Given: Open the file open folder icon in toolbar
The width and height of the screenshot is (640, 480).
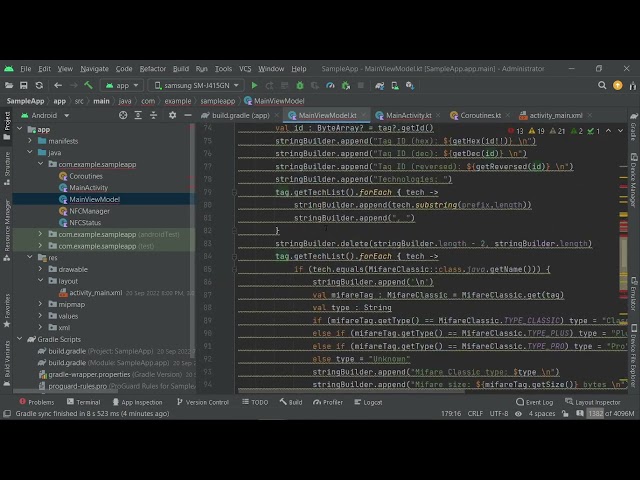Looking at the screenshot, I should (9, 85).
